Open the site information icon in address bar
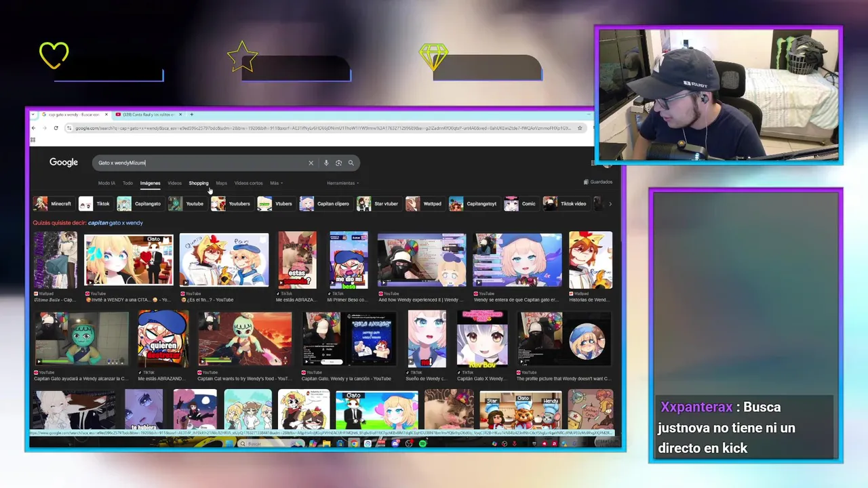 pyautogui.click(x=70, y=127)
